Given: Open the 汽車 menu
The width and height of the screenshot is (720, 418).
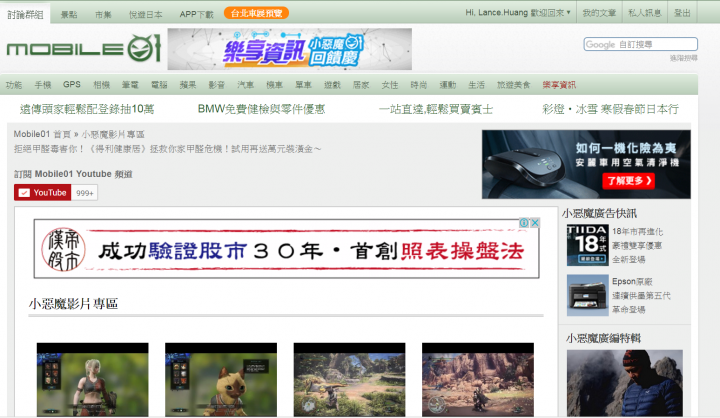Looking at the screenshot, I should (x=246, y=85).
